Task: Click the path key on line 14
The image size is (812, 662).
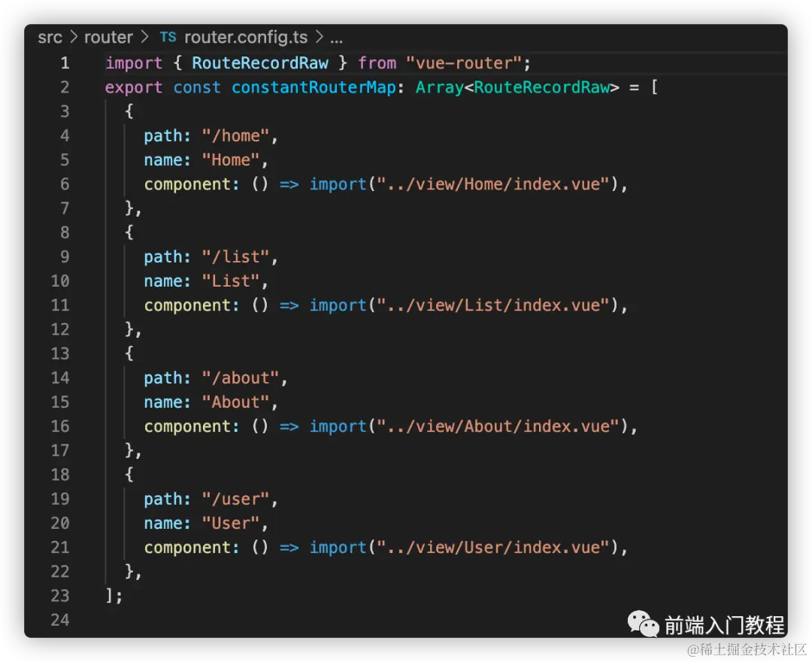Action: point(163,378)
